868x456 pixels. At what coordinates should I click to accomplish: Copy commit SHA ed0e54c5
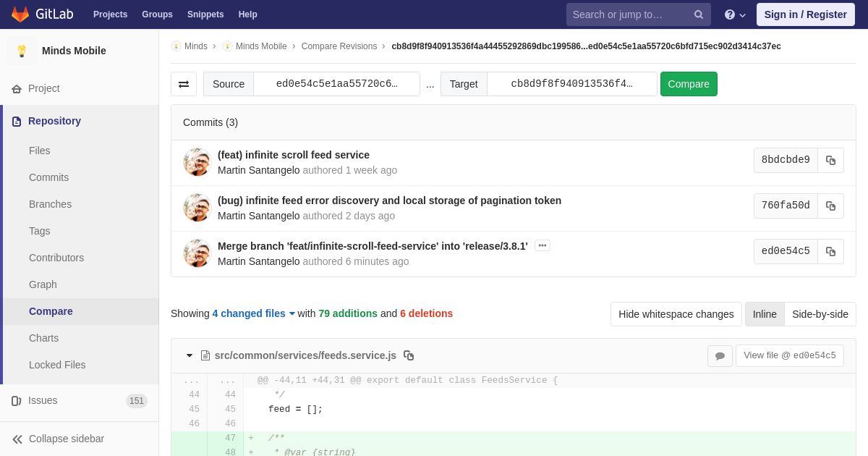click(830, 252)
